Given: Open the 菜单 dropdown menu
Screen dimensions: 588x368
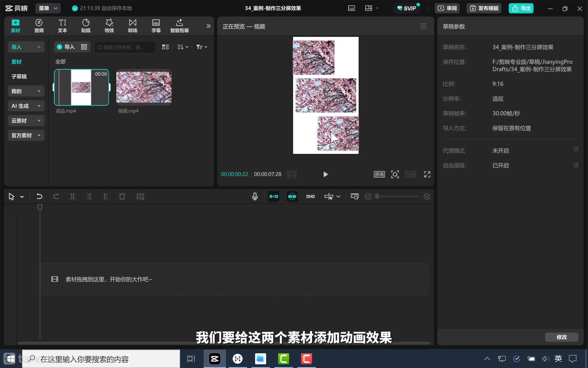Looking at the screenshot, I should 48,8.
